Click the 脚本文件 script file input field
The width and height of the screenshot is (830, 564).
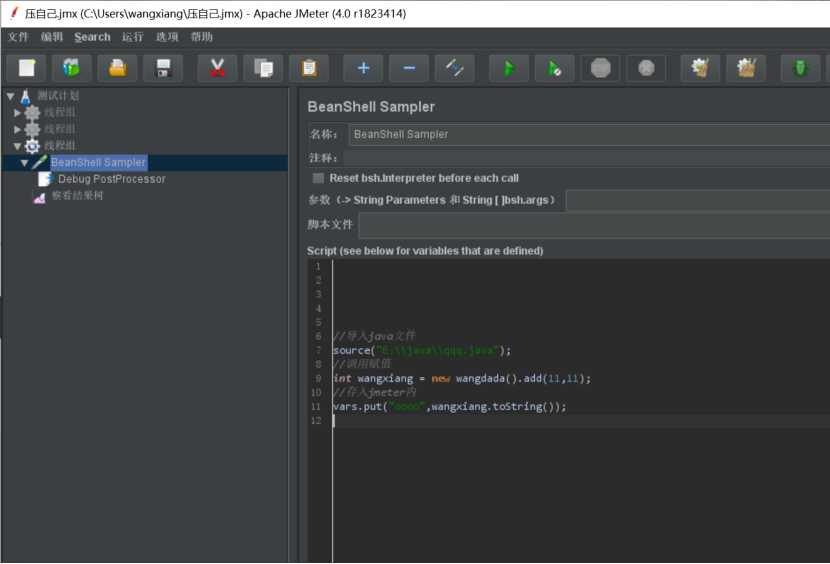coord(594,225)
